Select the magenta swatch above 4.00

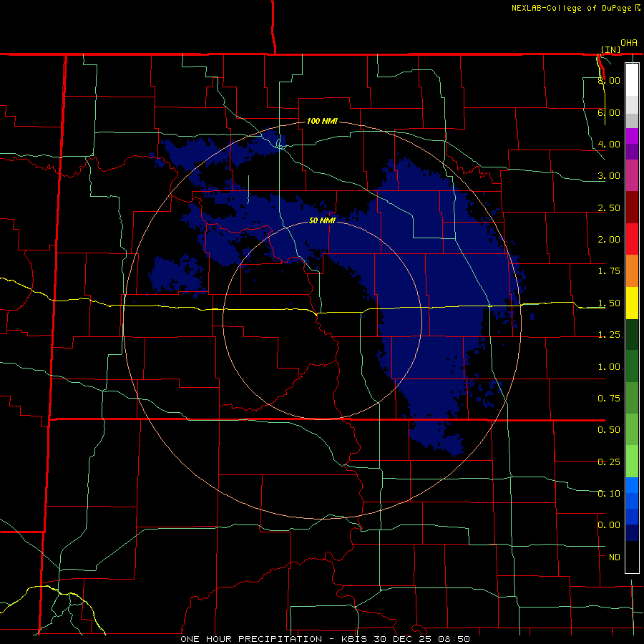coord(632,136)
